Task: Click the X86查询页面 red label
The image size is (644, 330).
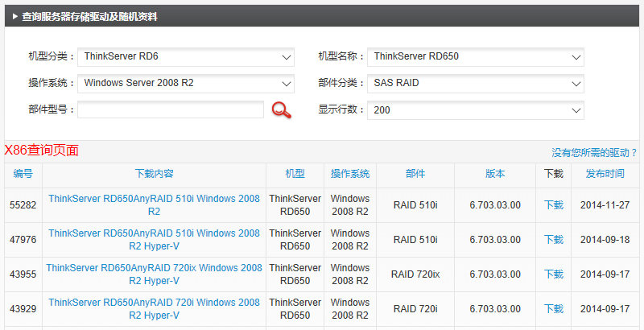Action: coord(42,151)
